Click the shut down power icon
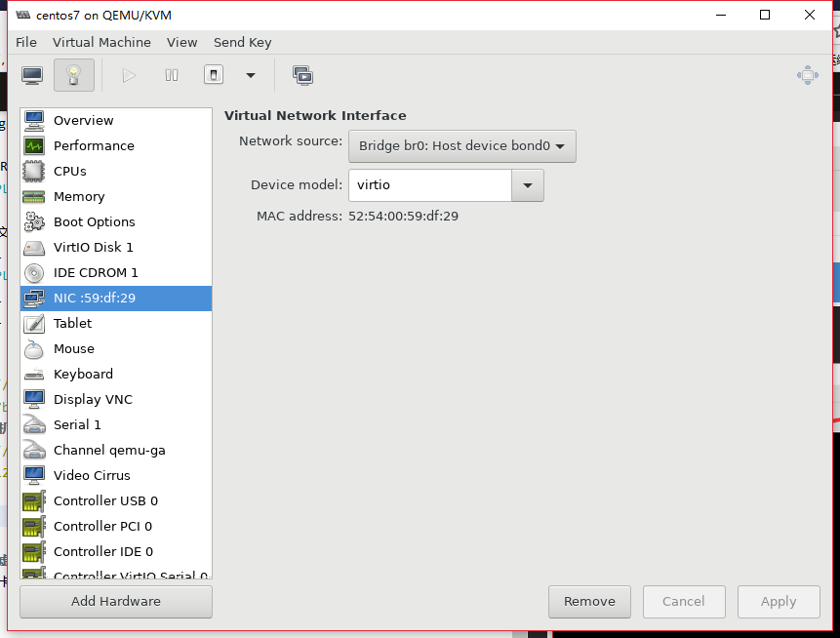 click(x=214, y=75)
